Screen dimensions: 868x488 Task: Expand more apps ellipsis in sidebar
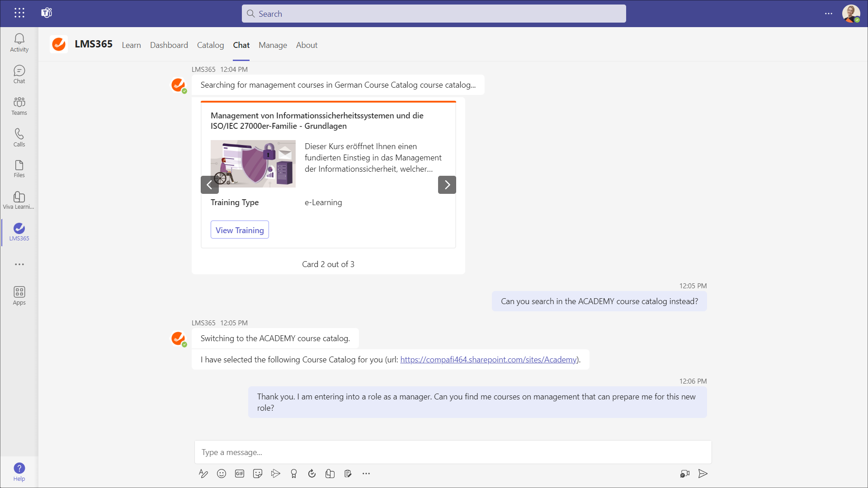19,264
